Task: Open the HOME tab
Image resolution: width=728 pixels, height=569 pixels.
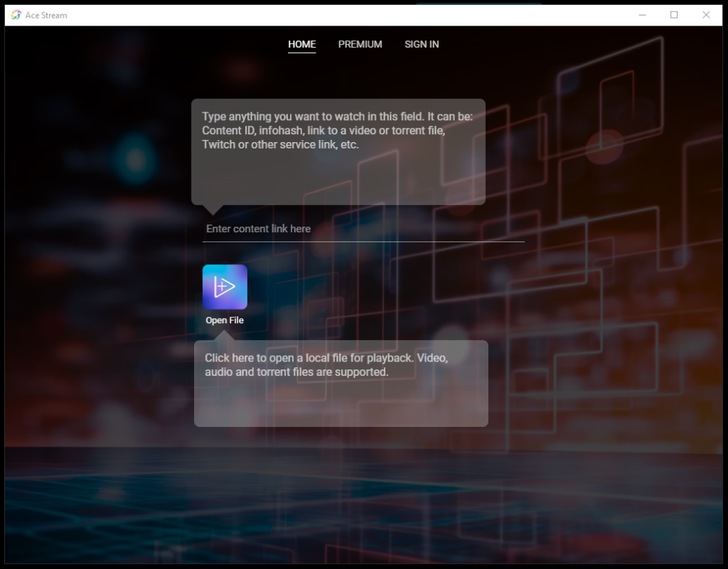Action: (301, 44)
